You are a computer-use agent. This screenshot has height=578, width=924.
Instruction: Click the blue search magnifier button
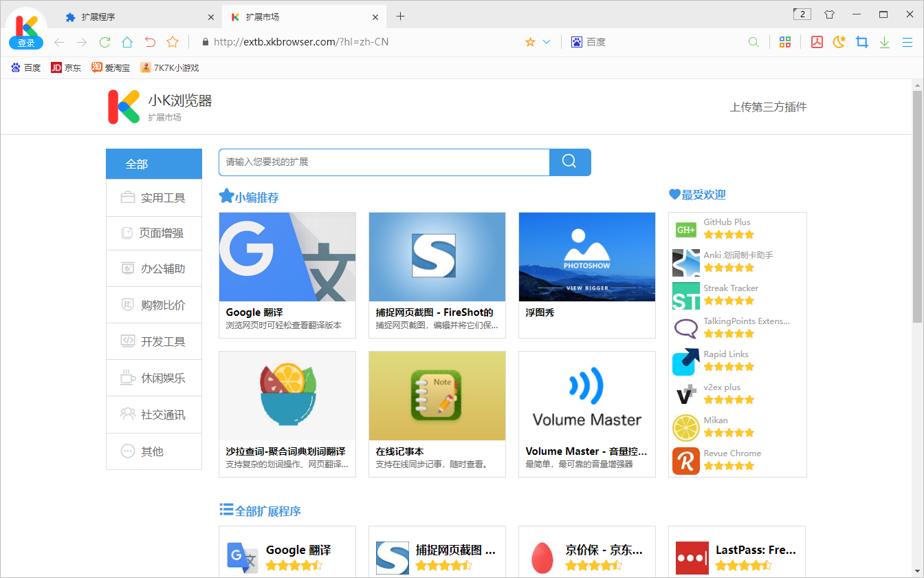[x=570, y=162]
